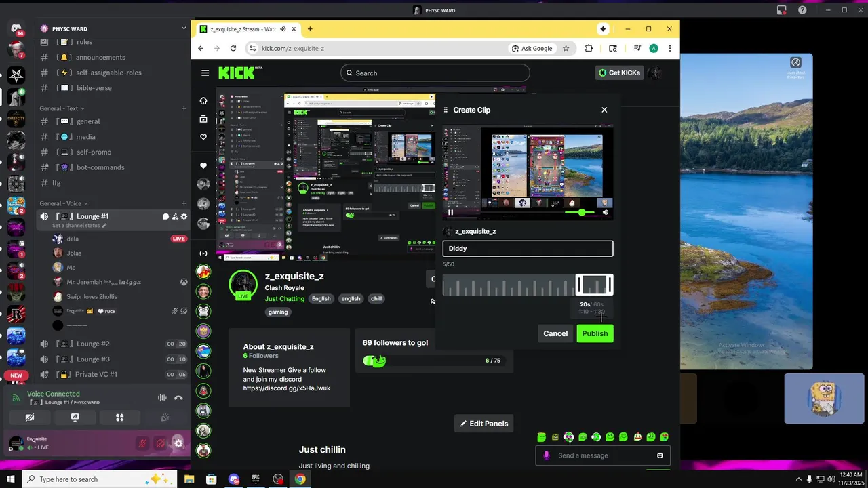Open Windows Start menu

click(9, 479)
